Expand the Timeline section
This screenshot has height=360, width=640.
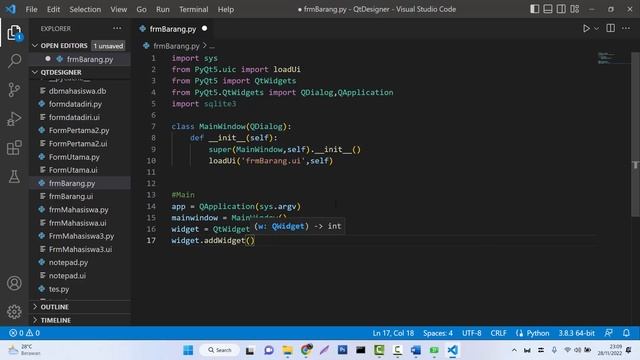(80, 320)
